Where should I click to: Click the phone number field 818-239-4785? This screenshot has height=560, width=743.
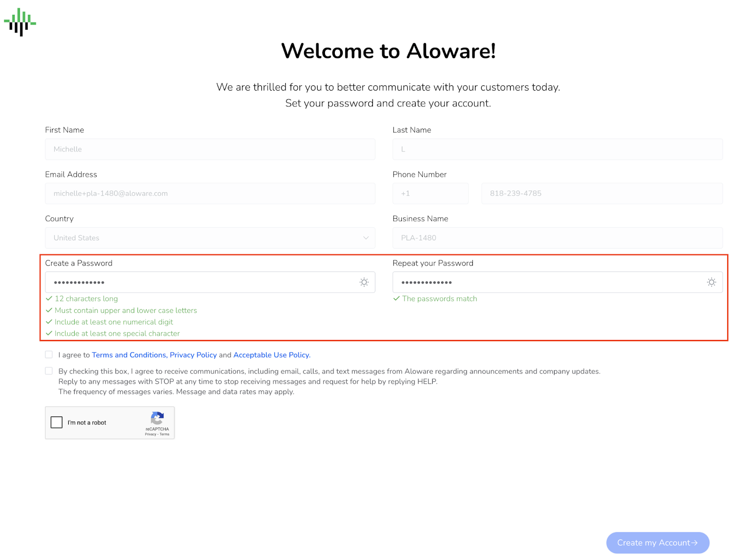click(x=602, y=194)
